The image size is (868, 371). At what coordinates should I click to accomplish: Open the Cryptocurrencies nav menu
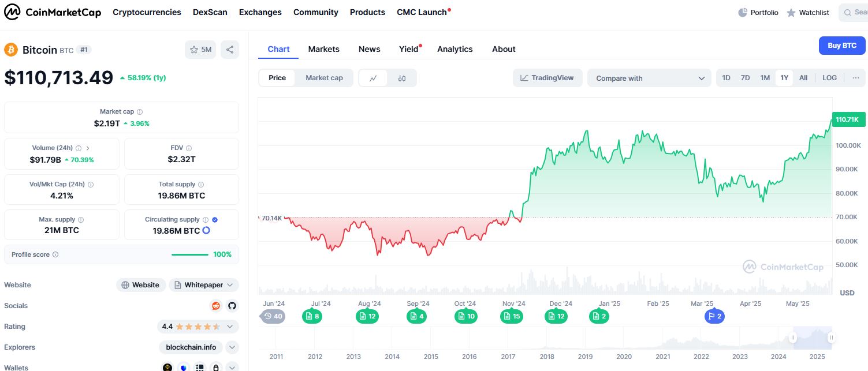point(147,12)
